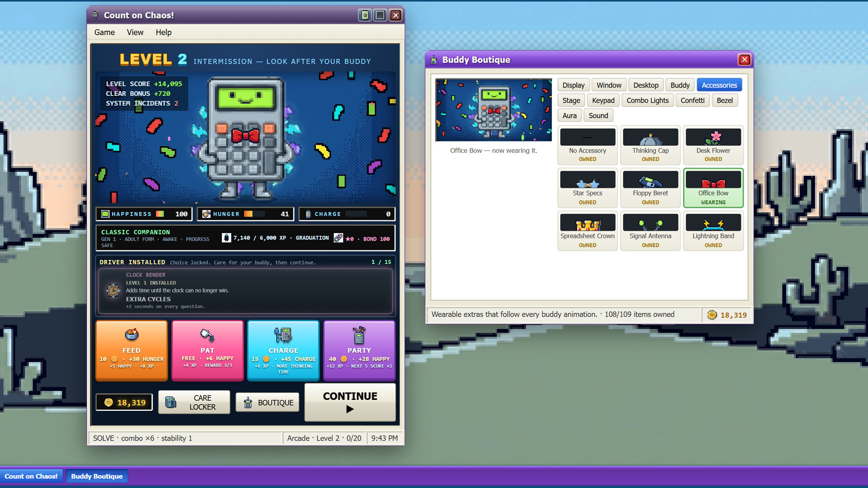Switch to Buddy Boutique taskbar button
This screenshot has height=488, width=868.
click(x=97, y=476)
